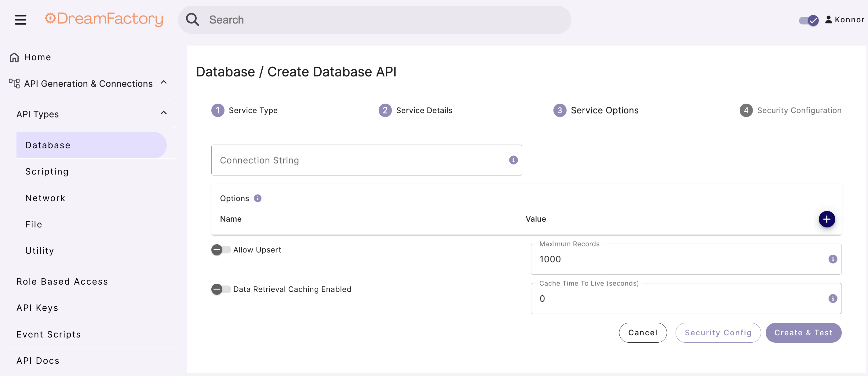Collapse the API Generation & Connections section
Image resolution: width=868 pixels, height=376 pixels.
(x=164, y=83)
